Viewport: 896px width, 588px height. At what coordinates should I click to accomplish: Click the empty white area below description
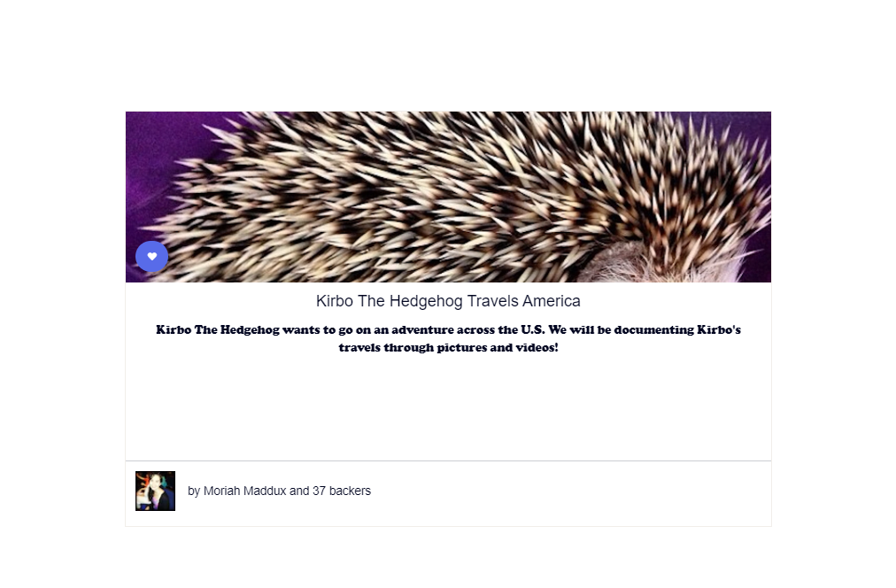coord(448,408)
